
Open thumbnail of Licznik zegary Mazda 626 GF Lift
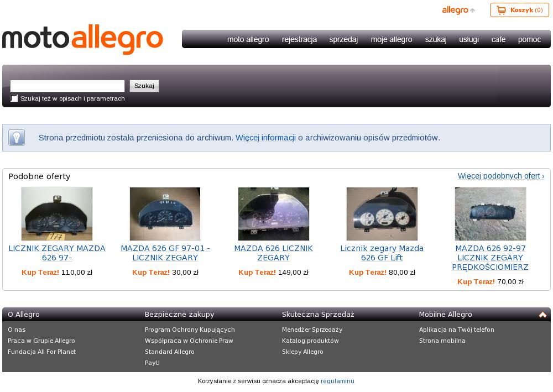382,214
